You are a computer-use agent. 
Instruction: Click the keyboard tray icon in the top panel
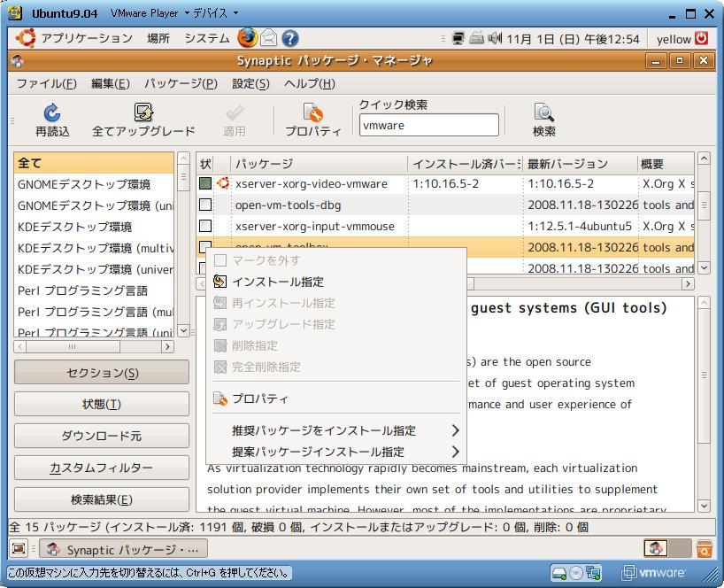476,38
